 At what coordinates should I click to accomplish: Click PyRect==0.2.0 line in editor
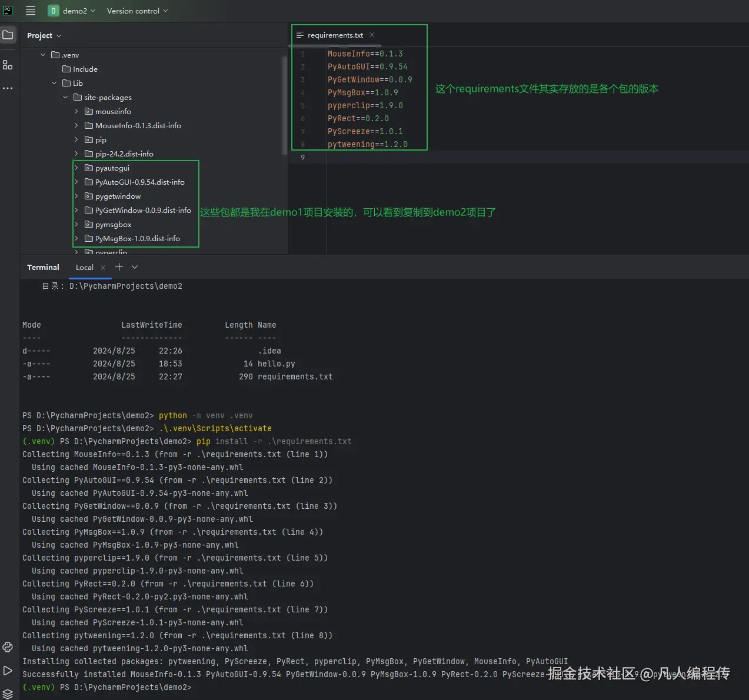click(x=358, y=118)
